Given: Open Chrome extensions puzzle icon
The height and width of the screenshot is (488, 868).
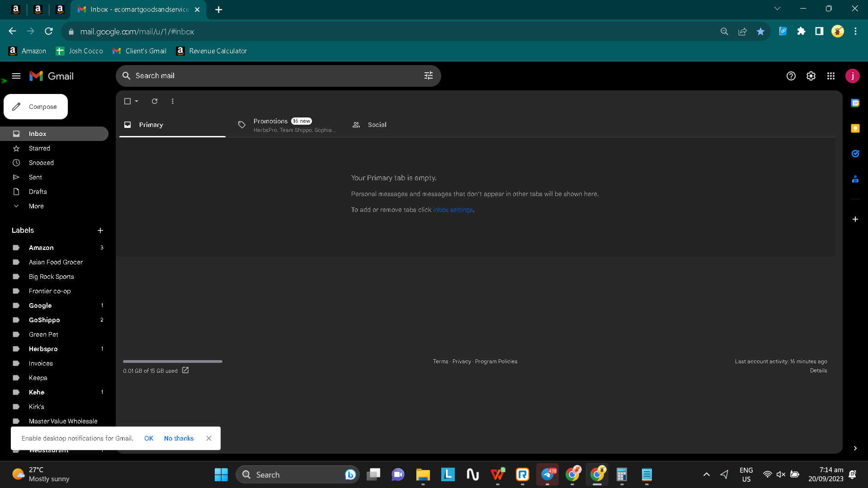Looking at the screenshot, I should click(x=801, y=31).
